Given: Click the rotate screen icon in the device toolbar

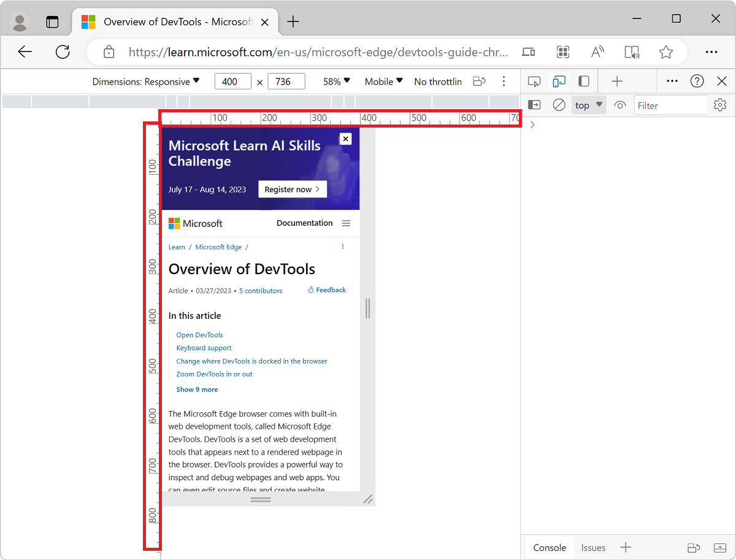Looking at the screenshot, I should [480, 82].
